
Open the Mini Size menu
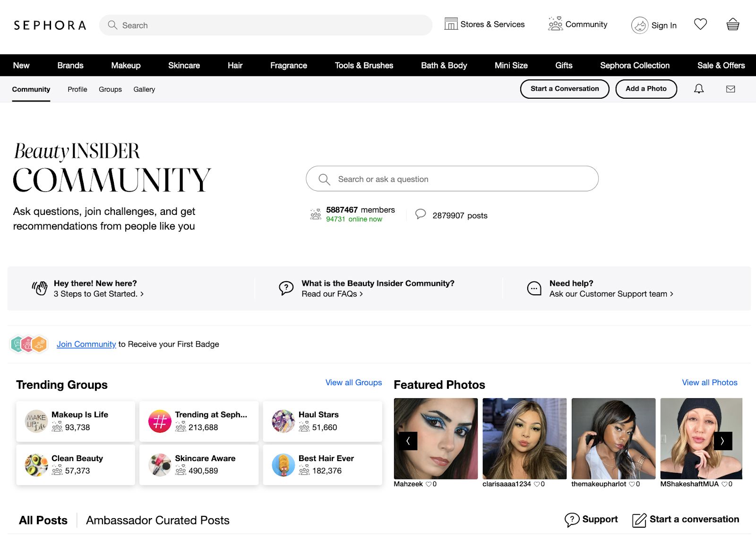[x=511, y=65]
